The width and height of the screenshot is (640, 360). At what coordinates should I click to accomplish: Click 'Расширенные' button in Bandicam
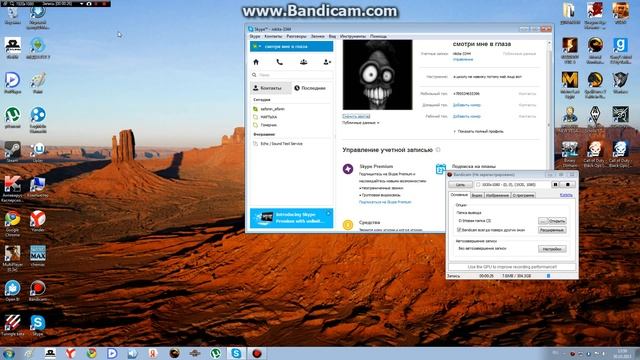click(x=552, y=230)
